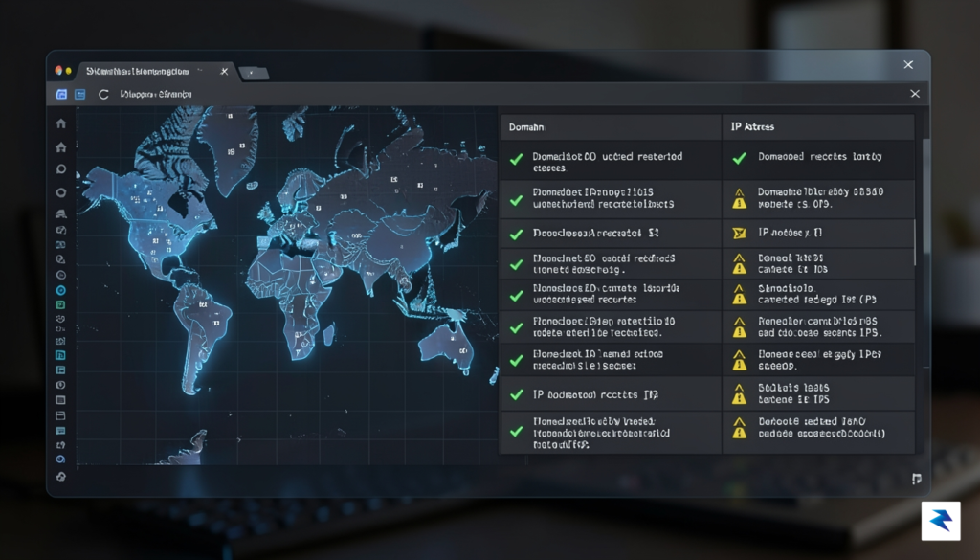Select the topmost Home icon in sidebar

pyautogui.click(x=60, y=123)
